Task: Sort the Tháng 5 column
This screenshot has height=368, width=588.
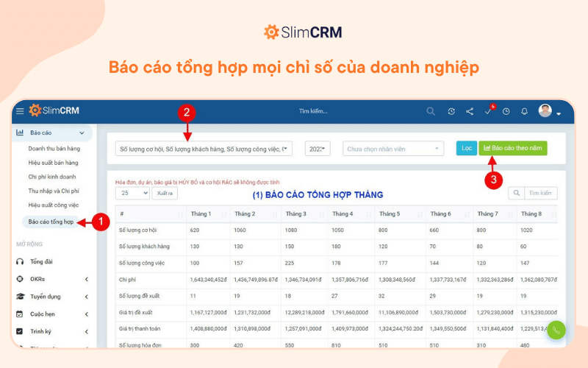Action: click(400, 214)
